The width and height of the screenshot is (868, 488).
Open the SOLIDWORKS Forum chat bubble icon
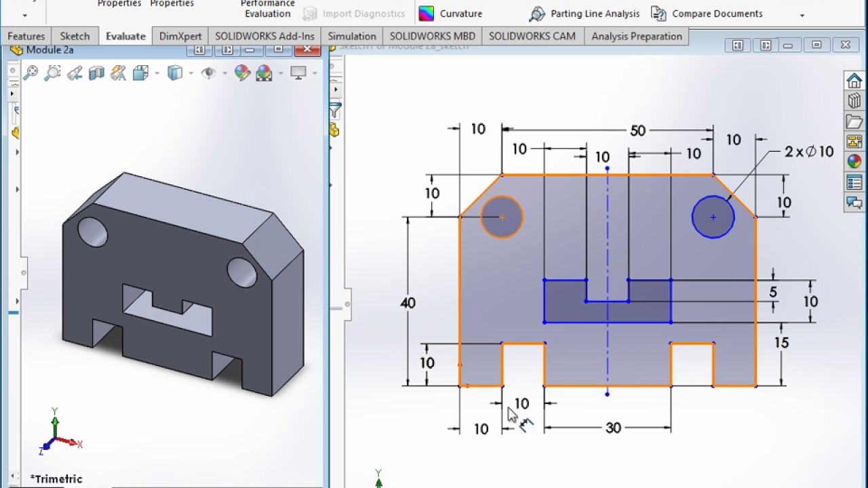854,202
